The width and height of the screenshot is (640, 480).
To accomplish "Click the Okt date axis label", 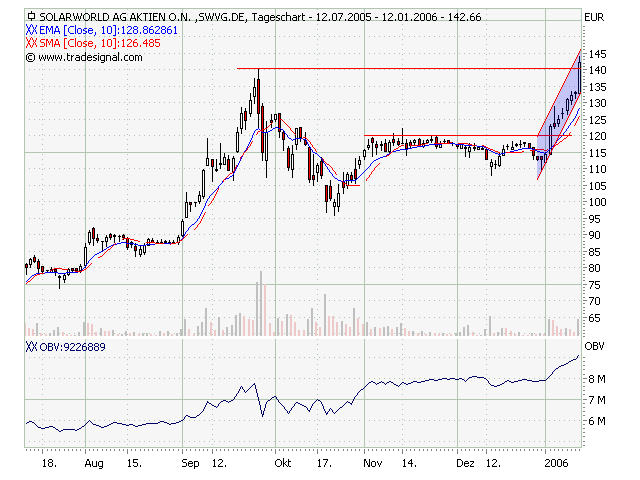I will click(283, 463).
